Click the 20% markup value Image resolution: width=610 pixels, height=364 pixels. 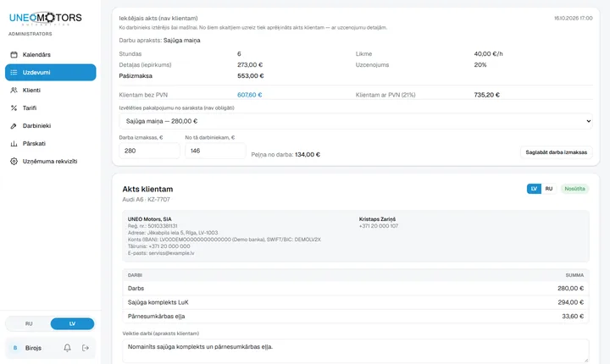pyautogui.click(x=480, y=65)
